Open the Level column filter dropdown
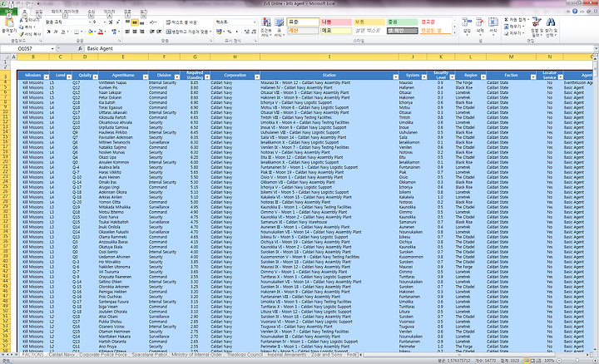 (69, 77)
